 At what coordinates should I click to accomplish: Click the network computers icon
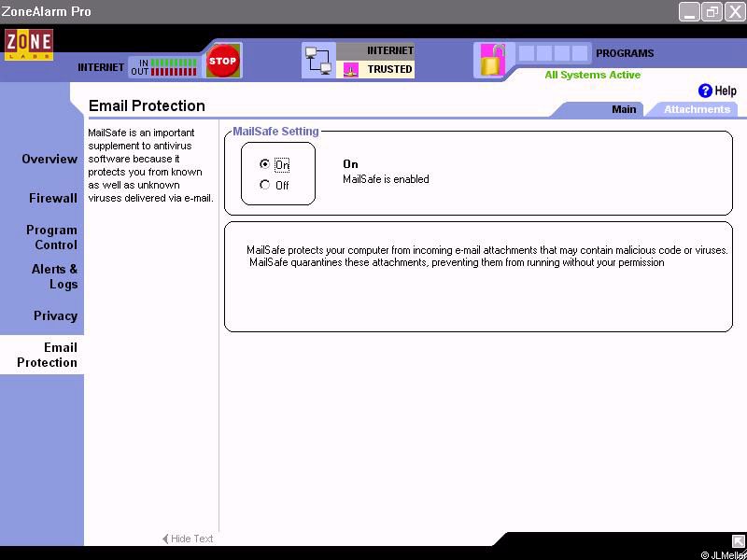tap(318, 61)
